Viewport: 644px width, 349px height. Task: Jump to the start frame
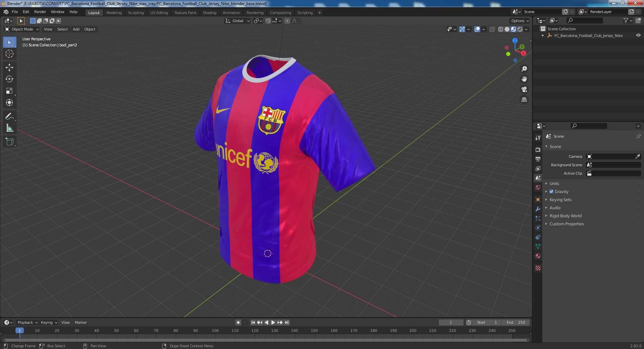point(253,322)
